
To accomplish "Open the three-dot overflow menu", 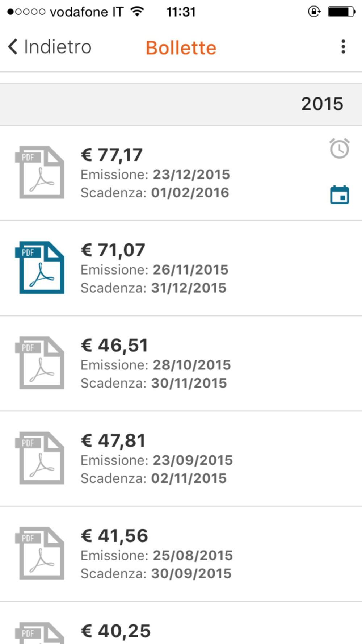I will coord(343,47).
